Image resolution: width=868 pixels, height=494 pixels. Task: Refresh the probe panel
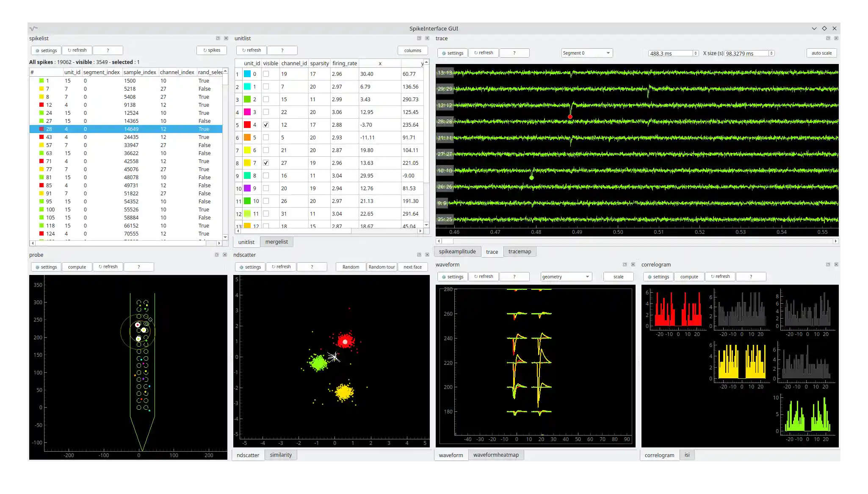pyautogui.click(x=108, y=266)
